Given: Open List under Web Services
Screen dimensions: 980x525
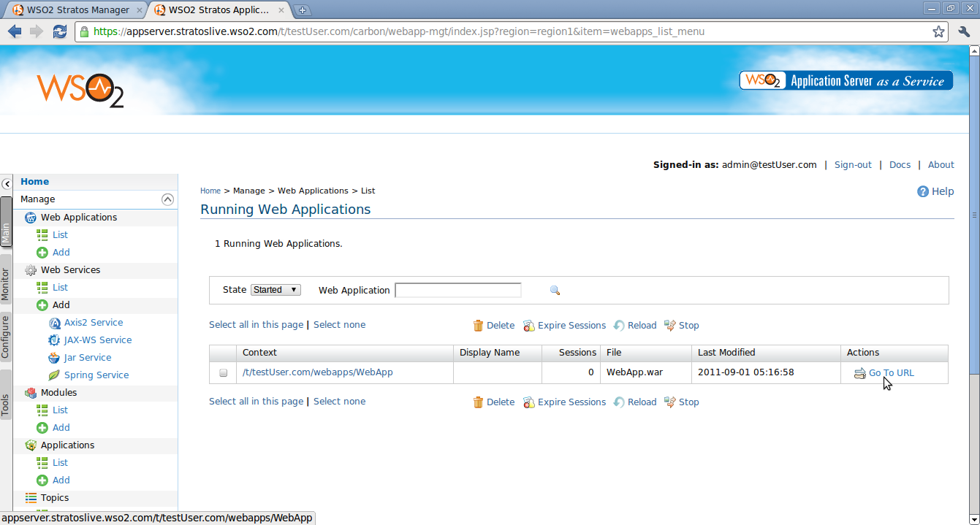Looking at the screenshot, I should (x=60, y=288).
